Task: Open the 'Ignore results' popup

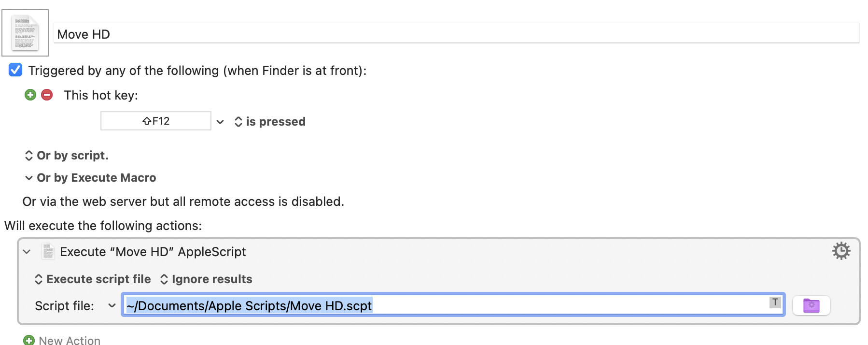Action: pyautogui.click(x=206, y=279)
